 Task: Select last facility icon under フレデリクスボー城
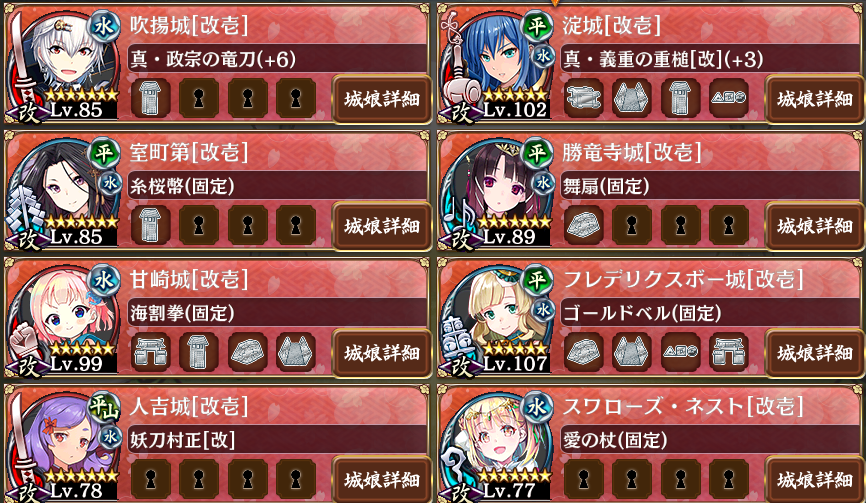point(728,352)
